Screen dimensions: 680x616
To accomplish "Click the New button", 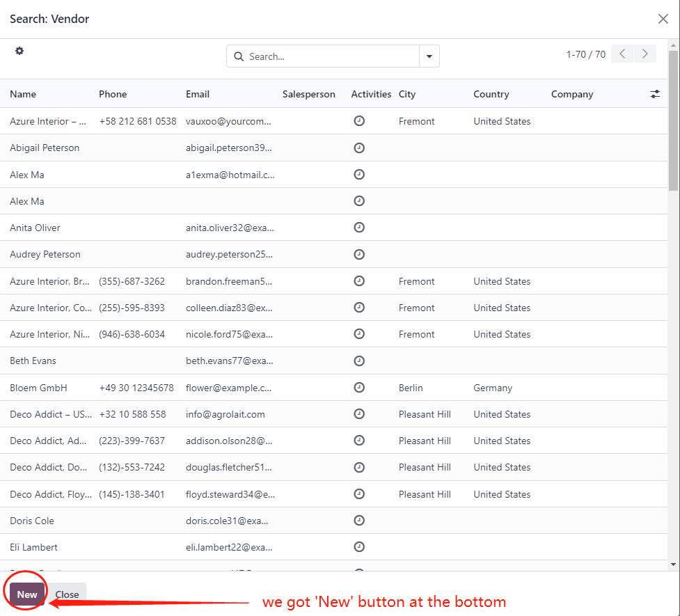I will tap(27, 594).
